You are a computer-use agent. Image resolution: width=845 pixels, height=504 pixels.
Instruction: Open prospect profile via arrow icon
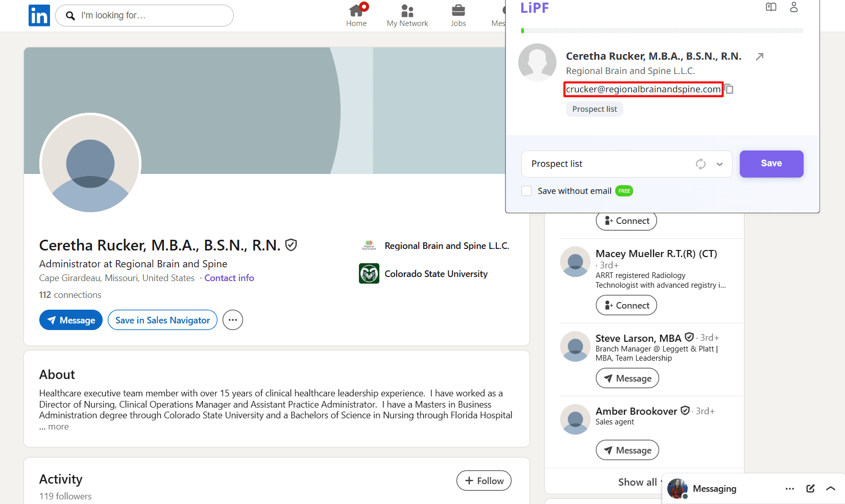[x=760, y=57]
